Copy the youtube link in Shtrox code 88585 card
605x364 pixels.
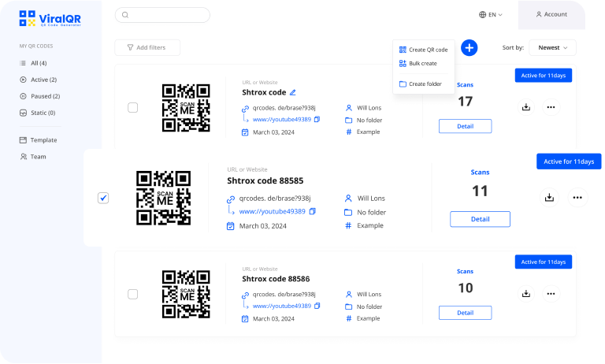click(x=313, y=211)
